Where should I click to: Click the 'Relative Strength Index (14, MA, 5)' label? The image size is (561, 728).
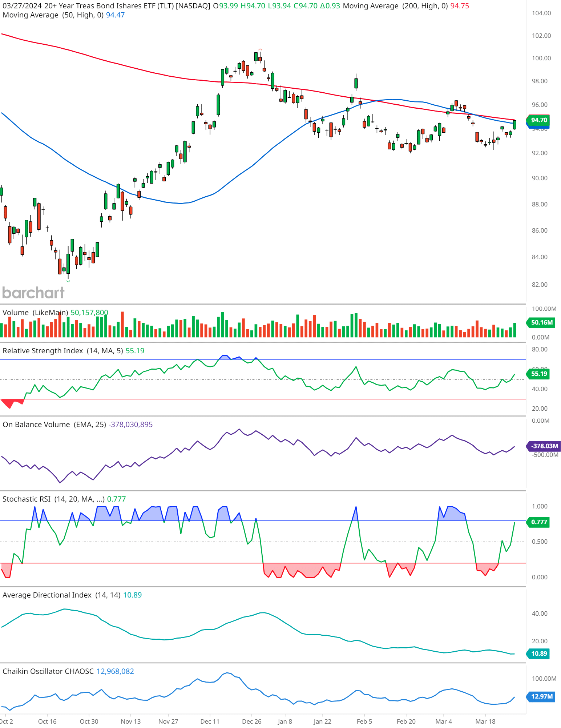63,351
